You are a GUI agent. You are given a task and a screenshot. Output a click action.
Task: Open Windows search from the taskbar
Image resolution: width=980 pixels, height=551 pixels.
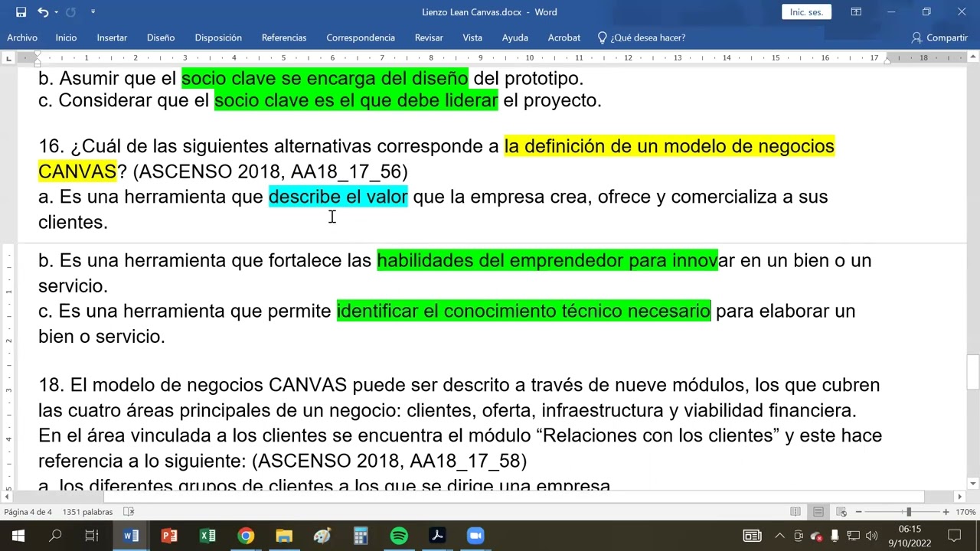(55, 536)
